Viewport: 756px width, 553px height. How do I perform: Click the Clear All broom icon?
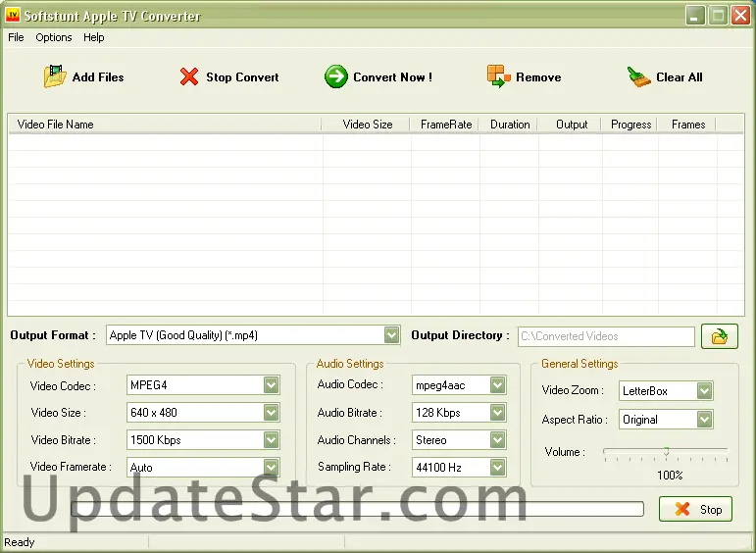[x=639, y=76]
